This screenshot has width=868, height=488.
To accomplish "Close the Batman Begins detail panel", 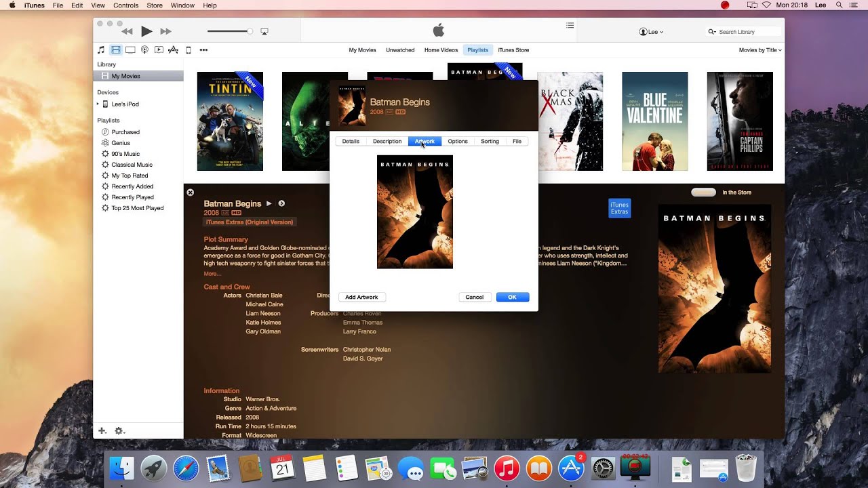I will point(191,192).
